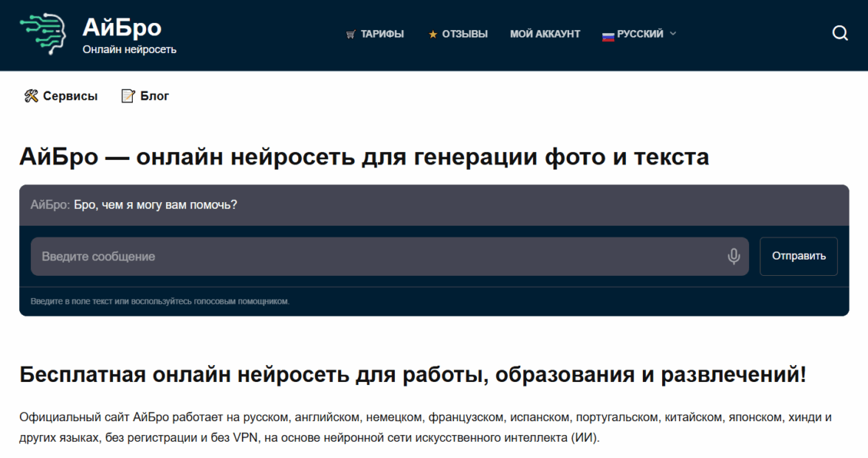Open the Сервисы section
868x458 pixels.
click(70, 96)
